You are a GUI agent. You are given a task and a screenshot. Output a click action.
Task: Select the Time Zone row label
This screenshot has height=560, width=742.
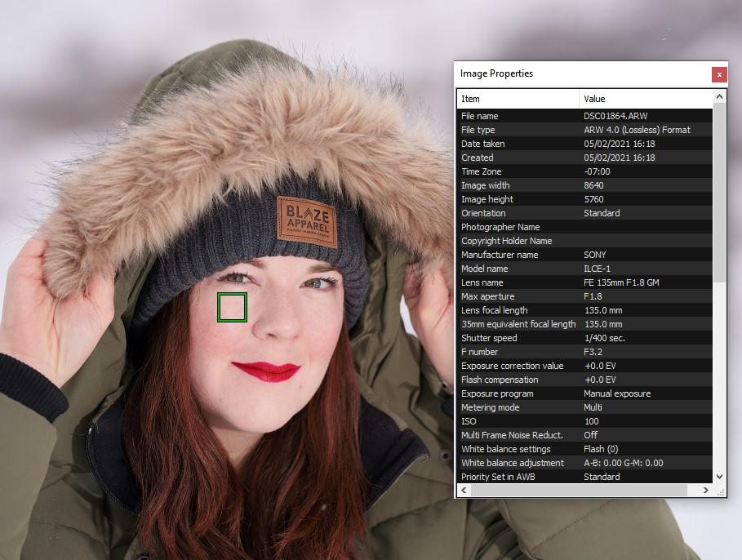(482, 171)
